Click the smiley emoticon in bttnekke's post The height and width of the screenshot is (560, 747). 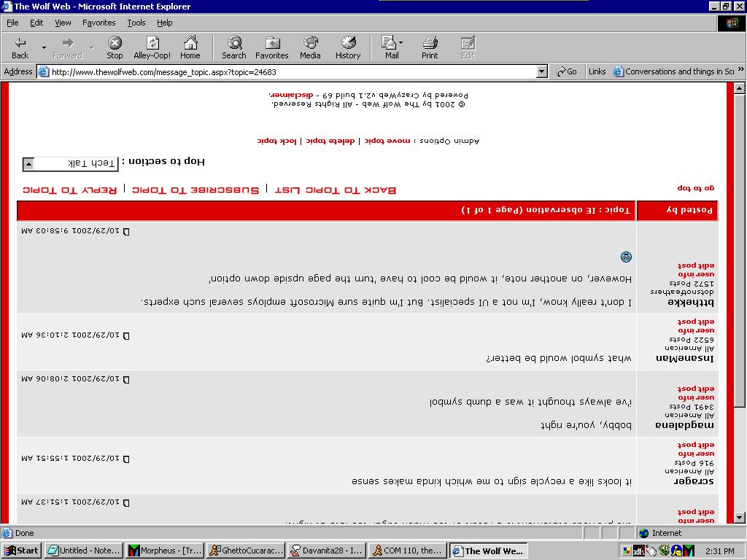(x=626, y=257)
